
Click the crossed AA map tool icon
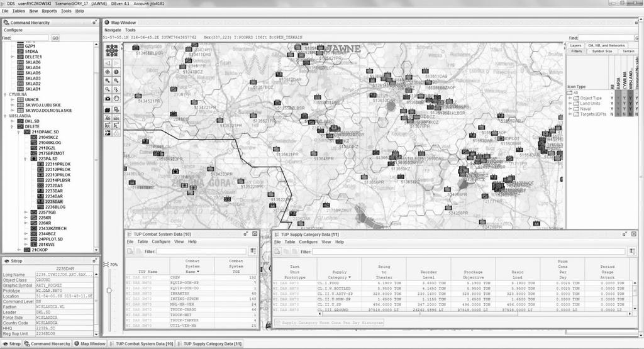(108, 118)
